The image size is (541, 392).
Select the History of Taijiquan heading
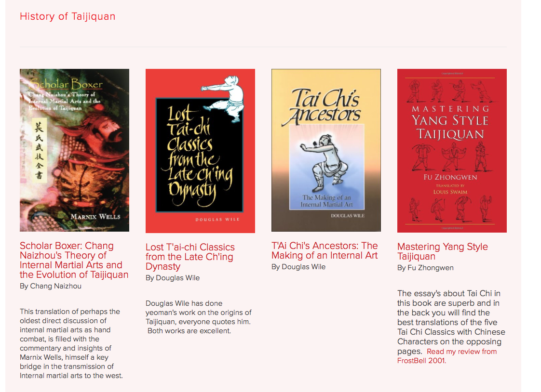click(68, 16)
